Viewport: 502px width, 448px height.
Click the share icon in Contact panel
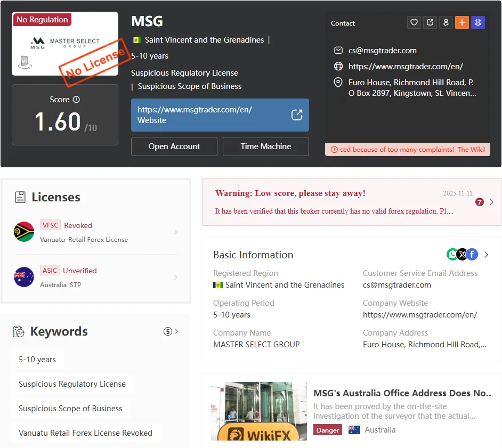pyautogui.click(x=430, y=22)
